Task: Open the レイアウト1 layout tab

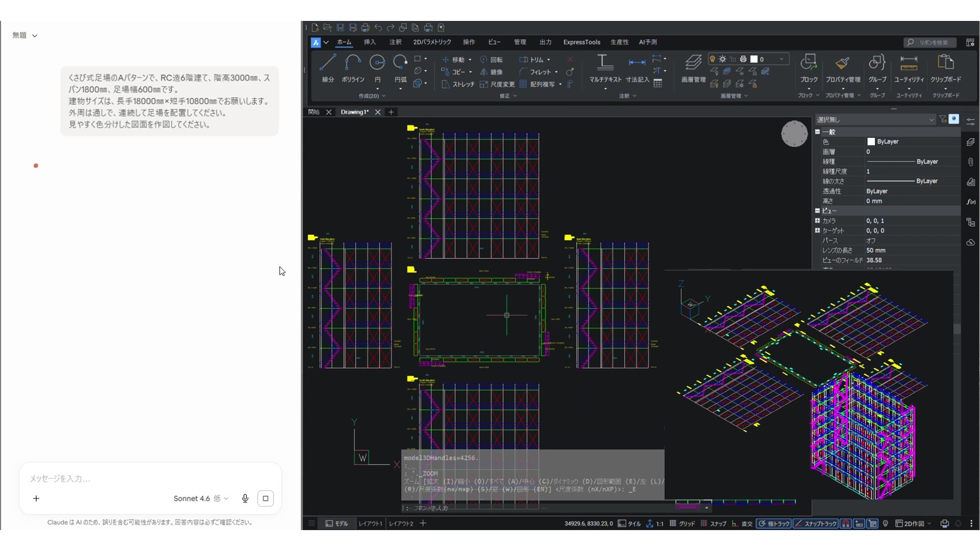Action: 370,523
